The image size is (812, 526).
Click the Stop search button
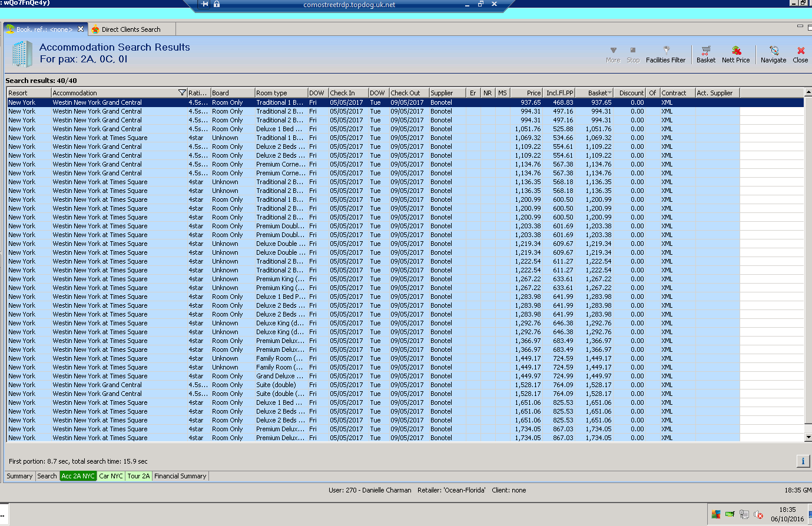click(x=633, y=55)
